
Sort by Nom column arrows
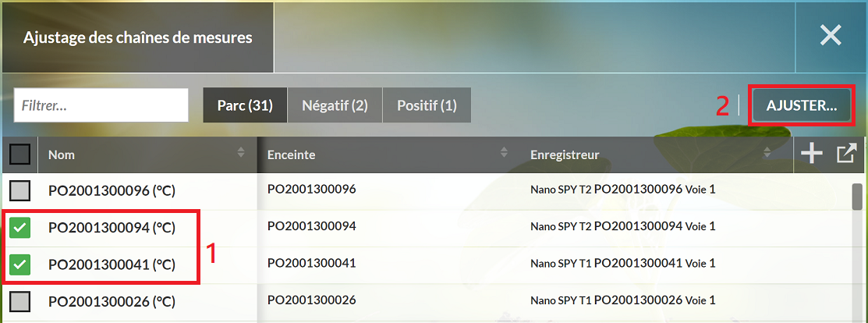241,152
